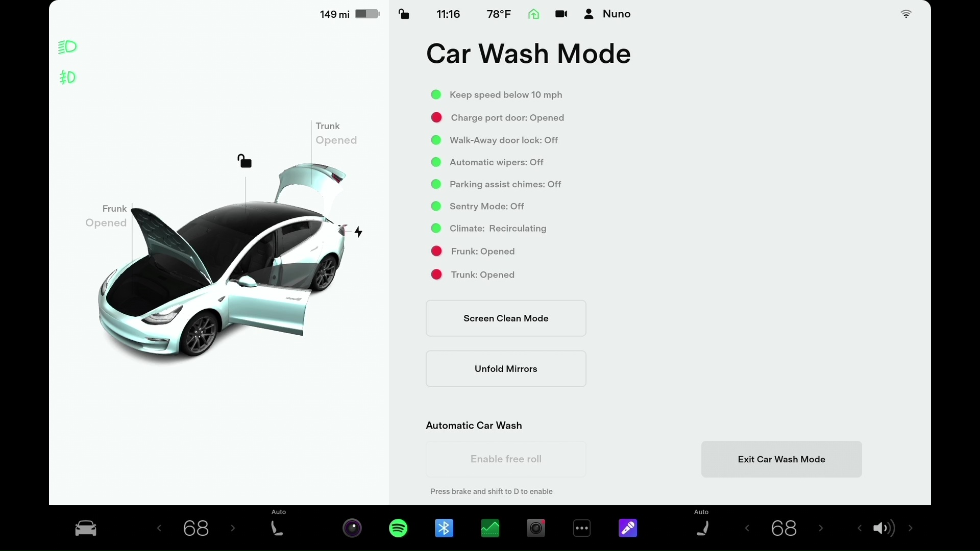Click the Spotify icon in the taskbar
The width and height of the screenshot is (980, 551).
(x=398, y=528)
